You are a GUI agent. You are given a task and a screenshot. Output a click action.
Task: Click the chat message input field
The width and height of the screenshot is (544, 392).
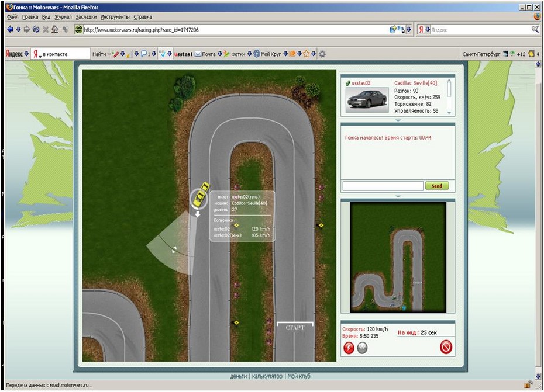click(x=383, y=186)
